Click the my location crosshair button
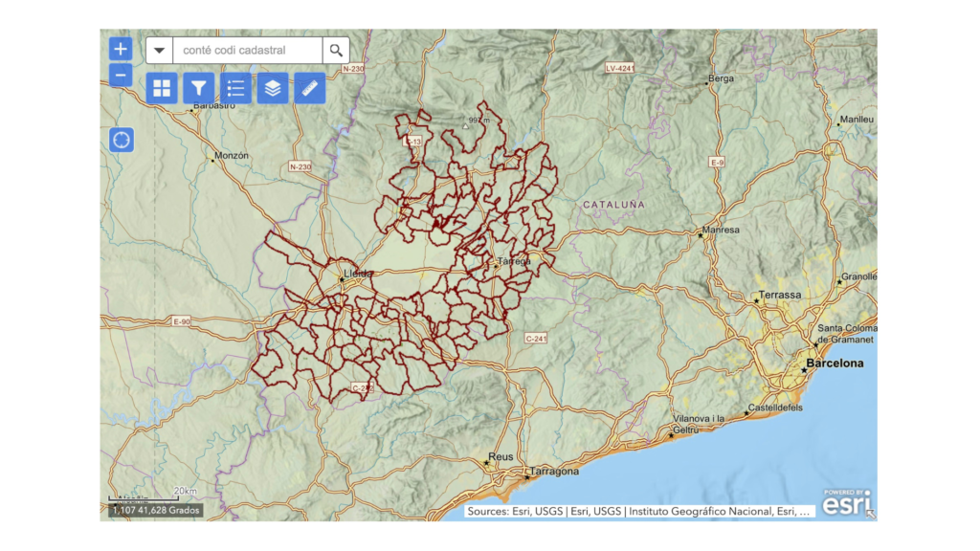This screenshot has height=551, width=980. coord(122,140)
